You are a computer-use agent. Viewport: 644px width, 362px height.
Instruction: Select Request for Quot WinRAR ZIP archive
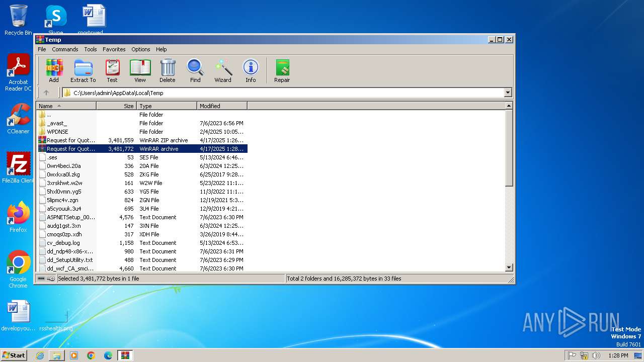[x=142, y=140]
